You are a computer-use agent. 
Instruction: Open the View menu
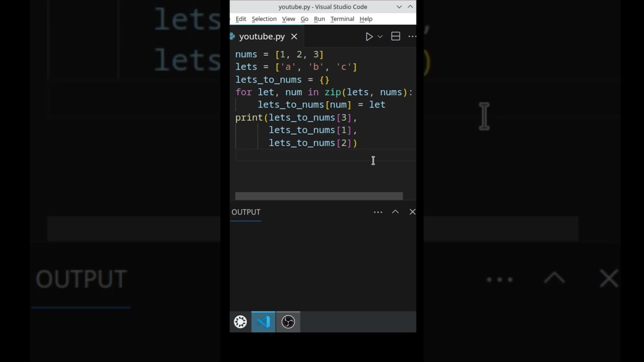coord(288,19)
